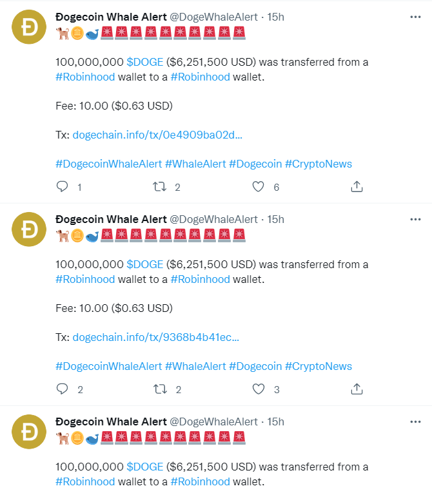Viewport: 432px width, 504px height.
Task: Reply to the second tweet with 2 replies
Action: [63, 389]
